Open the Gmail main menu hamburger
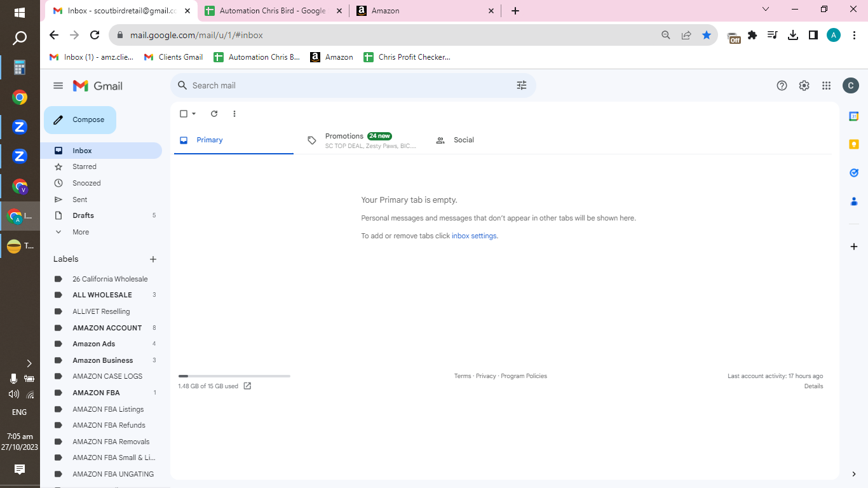The height and width of the screenshot is (488, 868). pyautogui.click(x=58, y=86)
